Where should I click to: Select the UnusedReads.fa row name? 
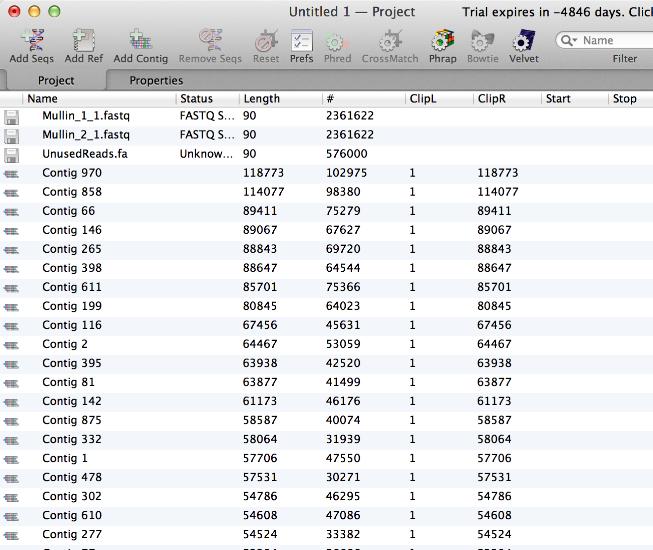tap(85, 154)
